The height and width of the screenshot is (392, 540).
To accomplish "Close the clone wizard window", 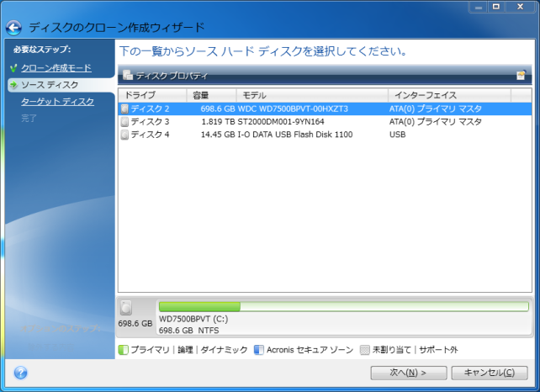I will point(521,7).
